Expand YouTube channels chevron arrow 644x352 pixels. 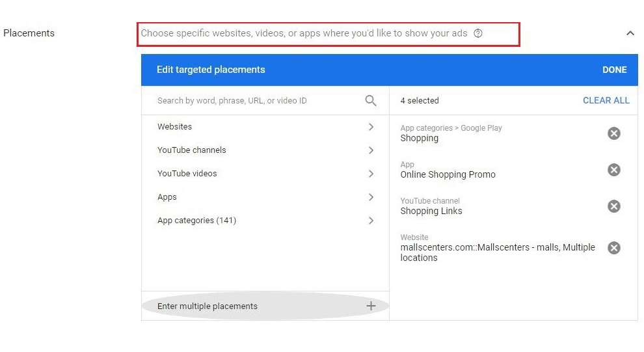click(x=371, y=150)
